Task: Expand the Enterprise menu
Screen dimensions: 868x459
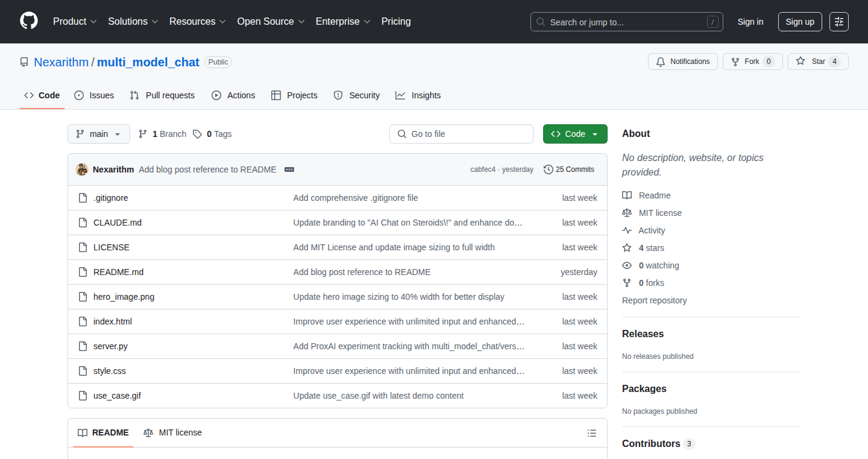Action: coord(343,22)
